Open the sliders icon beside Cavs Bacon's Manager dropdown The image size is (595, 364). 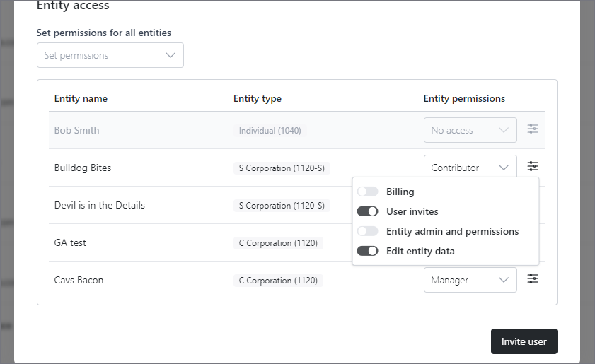coord(533,279)
